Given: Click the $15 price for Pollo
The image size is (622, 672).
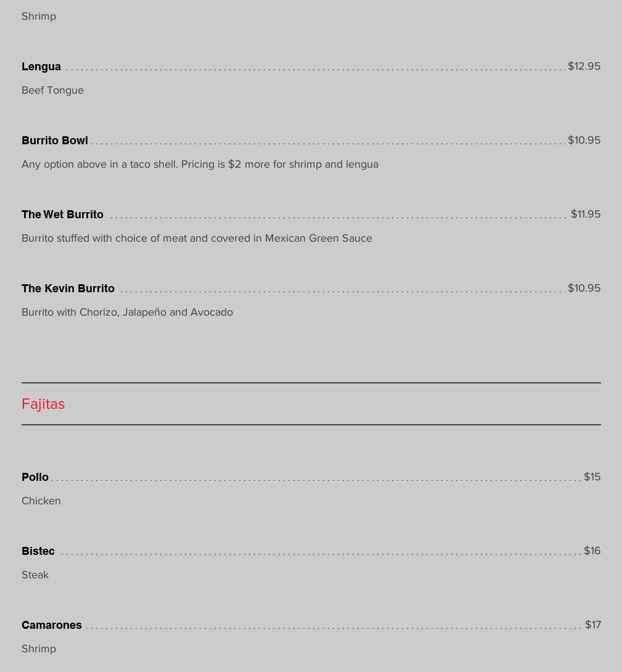Looking at the screenshot, I should (592, 477).
